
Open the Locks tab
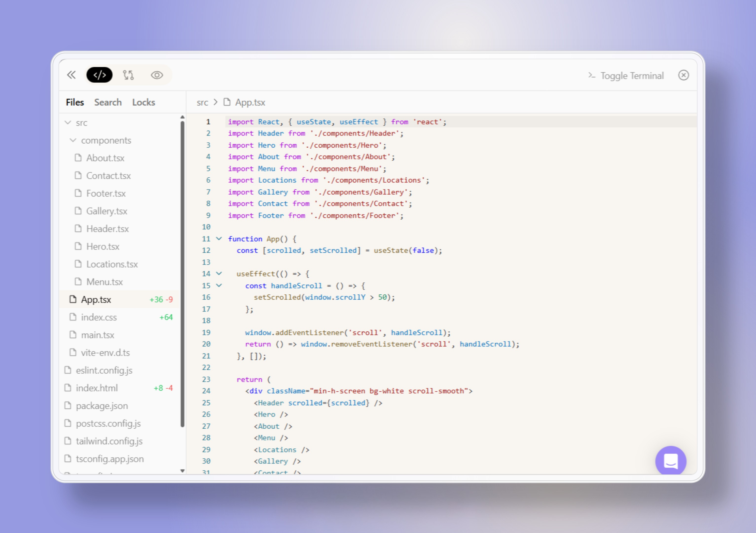click(x=144, y=102)
